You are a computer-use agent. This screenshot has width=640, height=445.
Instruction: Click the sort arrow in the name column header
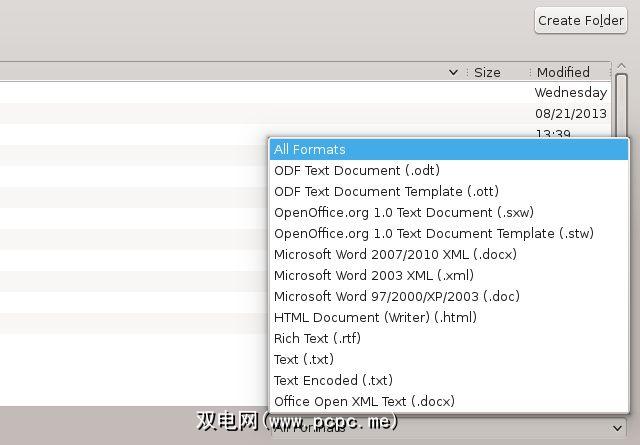click(x=453, y=73)
